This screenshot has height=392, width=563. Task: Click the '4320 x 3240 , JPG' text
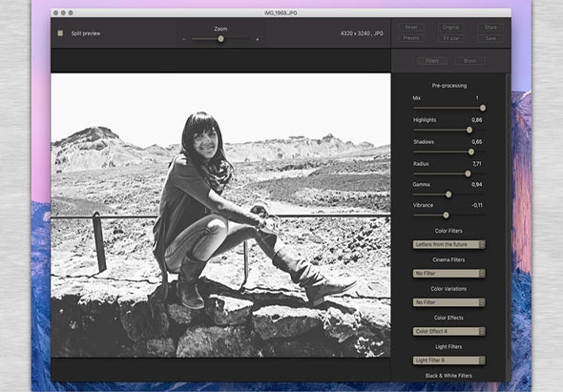pyautogui.click(x=362, y=33)
